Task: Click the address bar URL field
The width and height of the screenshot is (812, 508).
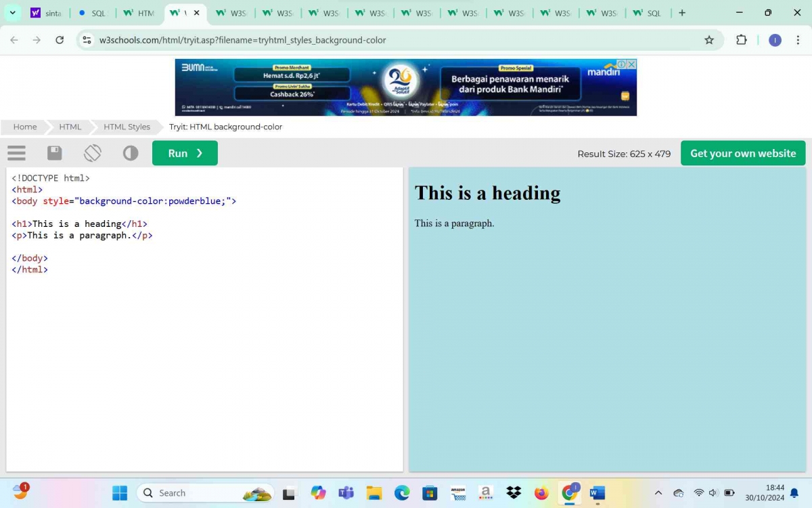Action: click(399, 40)
